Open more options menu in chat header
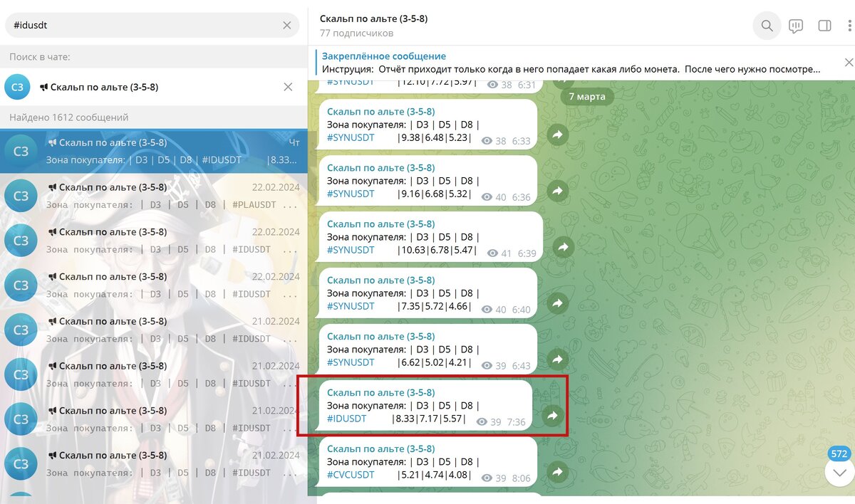This screenshot has width=855, height=504. click(x=850, y=26)
